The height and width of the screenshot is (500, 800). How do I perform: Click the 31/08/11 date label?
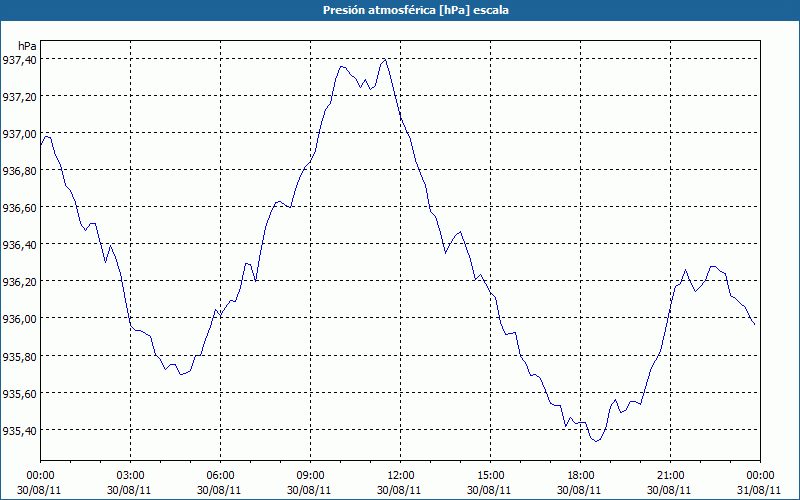(x=759, y=490)
